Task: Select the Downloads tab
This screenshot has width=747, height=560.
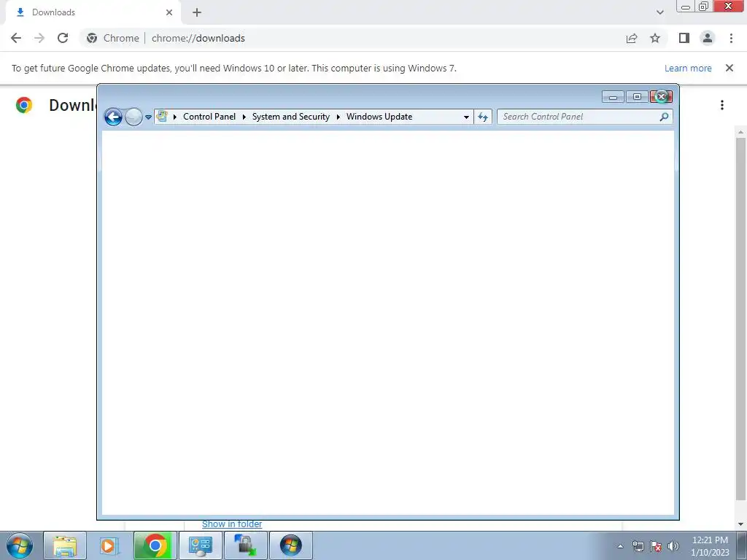Action: (93, 12)
